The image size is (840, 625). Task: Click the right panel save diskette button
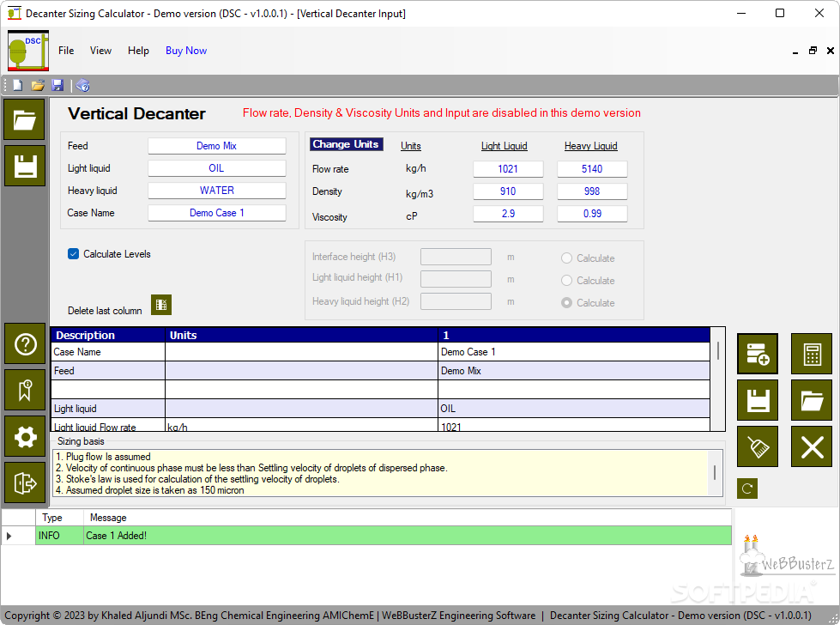(x=758, y=400)
